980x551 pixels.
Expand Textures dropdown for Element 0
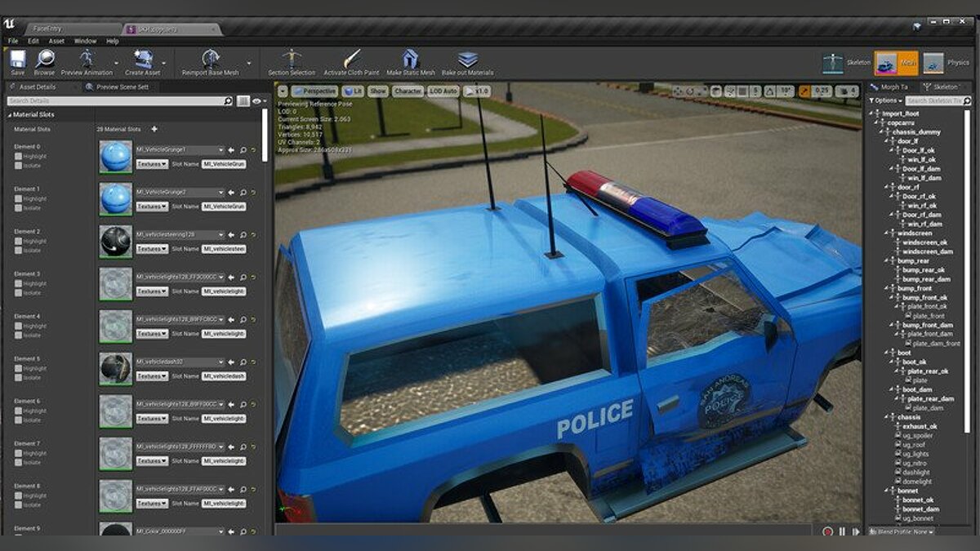(x=152, y=164)
